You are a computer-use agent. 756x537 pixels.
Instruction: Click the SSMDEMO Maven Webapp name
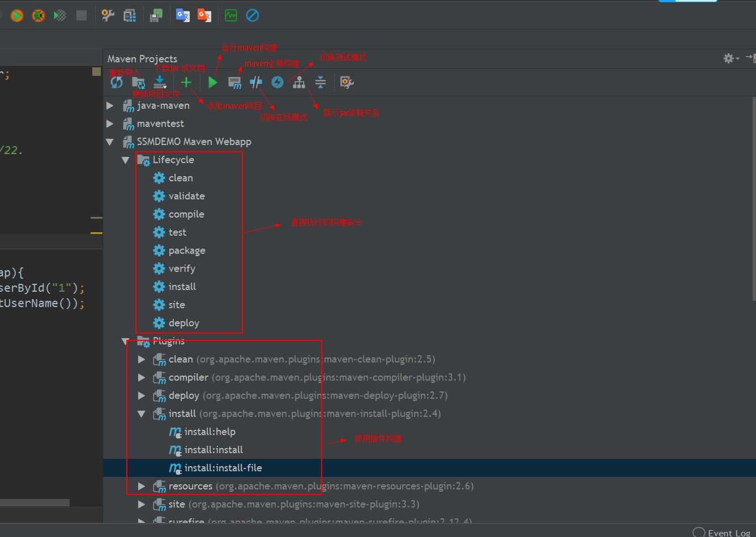(x=194, y=142)
